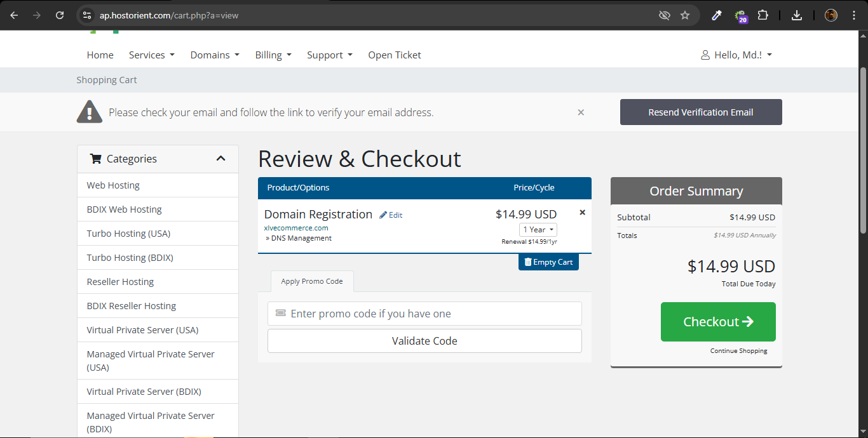This screenshot has height=438, width=868.
Task: Click Resend Verification Email button
Action: click(701, 112)
